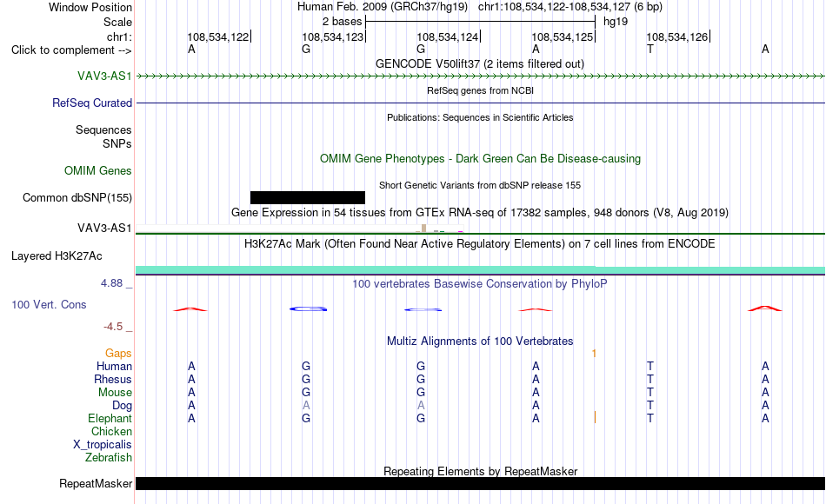Click the H3K27Ac Mark track title
Screen dimensions: 826x504
(479, 244)
